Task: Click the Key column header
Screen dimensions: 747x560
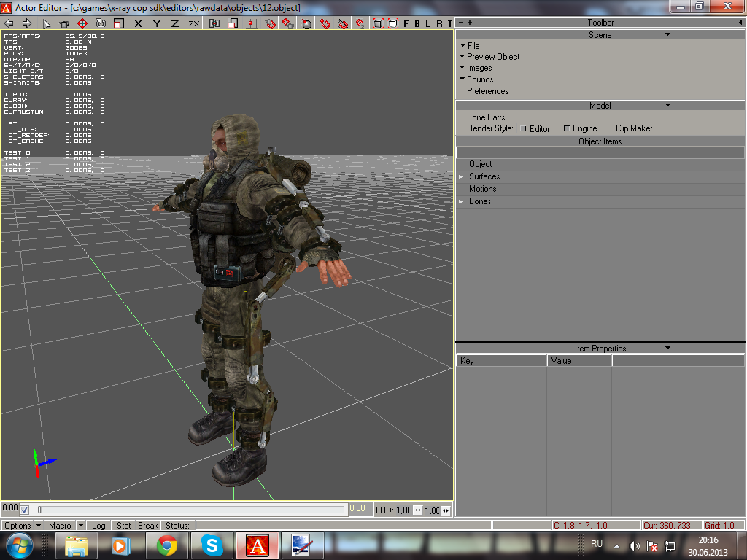Action: [x=501, y=361]
